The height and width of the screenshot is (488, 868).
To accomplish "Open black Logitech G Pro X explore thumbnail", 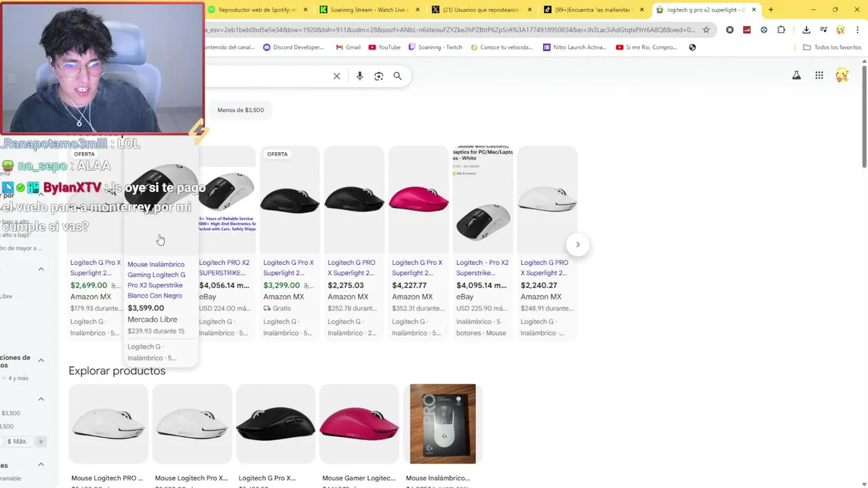I will tap(275, 424).
